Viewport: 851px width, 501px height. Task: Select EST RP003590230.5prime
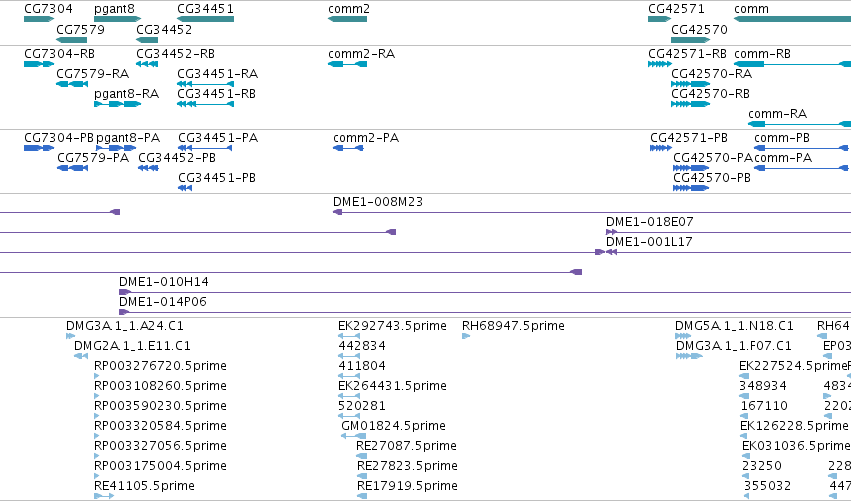pos(97,416)
